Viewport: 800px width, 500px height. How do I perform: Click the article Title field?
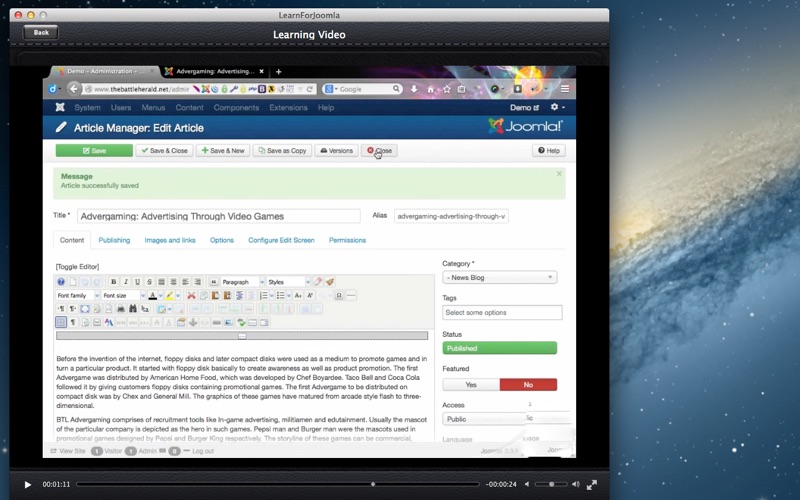point(218,216)
